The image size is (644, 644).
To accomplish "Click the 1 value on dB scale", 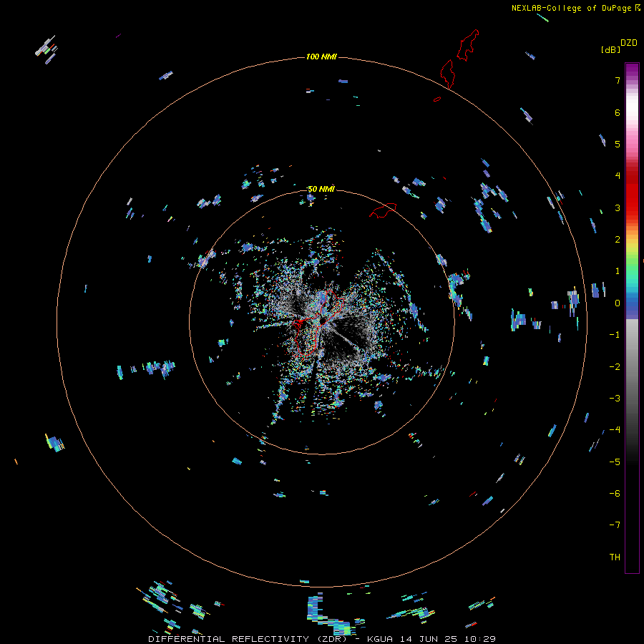I will click(618, 271).
